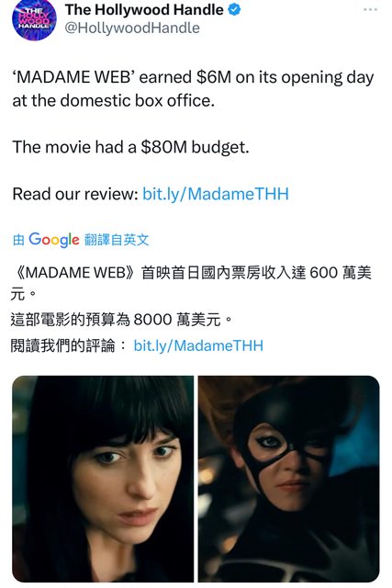This screenshot has height=588, width=392.
Task: Click the 翻譯自英文 translation label
Action: coord(117,240)
